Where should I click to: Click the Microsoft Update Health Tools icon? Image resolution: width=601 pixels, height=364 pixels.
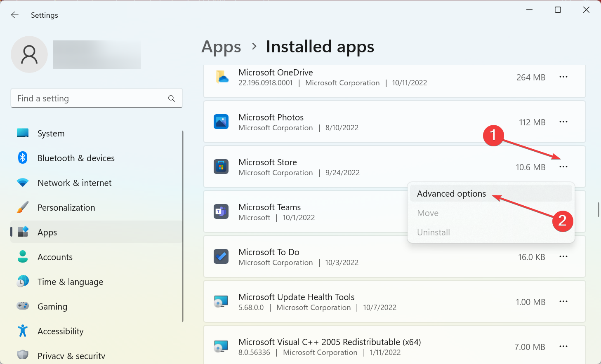221,302
